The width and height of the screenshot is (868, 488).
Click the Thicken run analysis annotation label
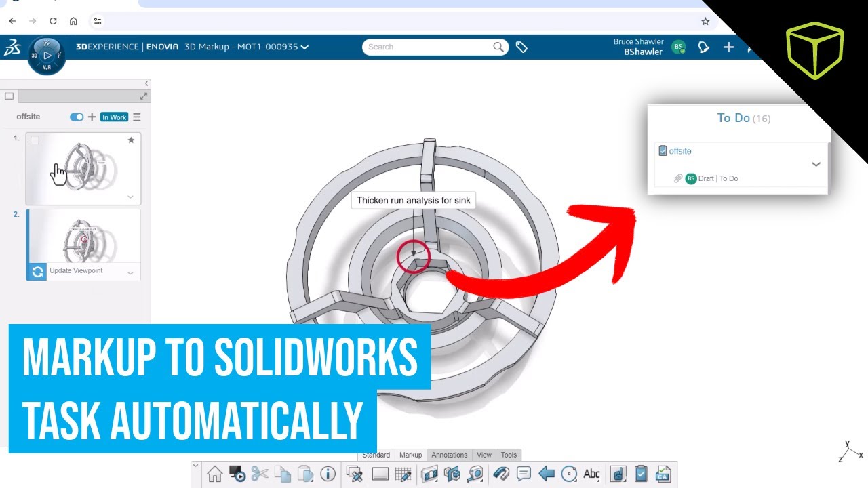click(414, 200)
